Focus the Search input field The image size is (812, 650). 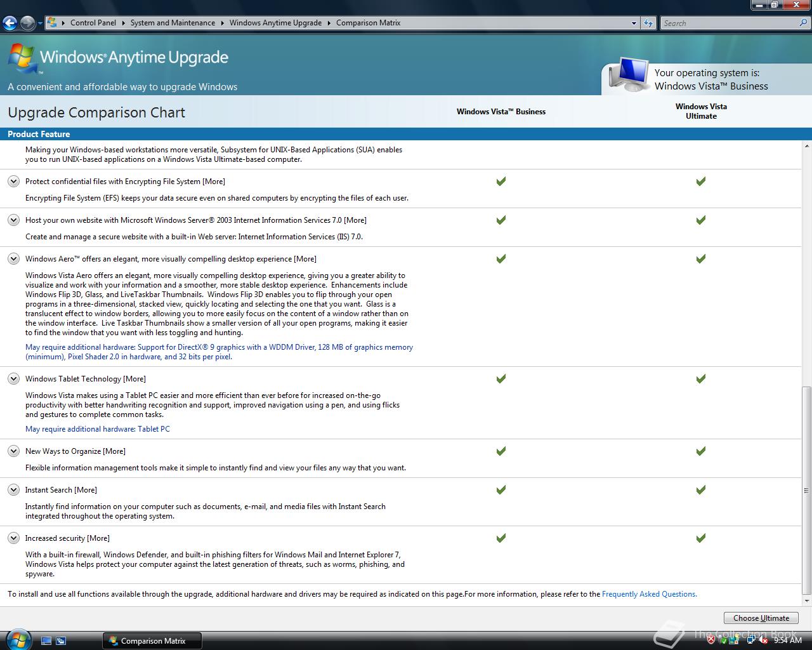click(x=730, y=23)
